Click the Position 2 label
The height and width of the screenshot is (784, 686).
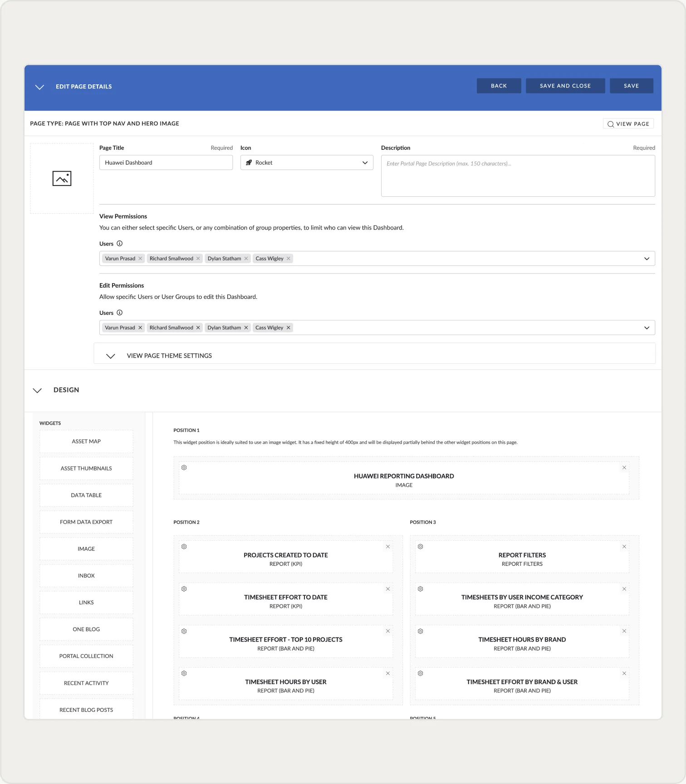[x=186, y=522]
